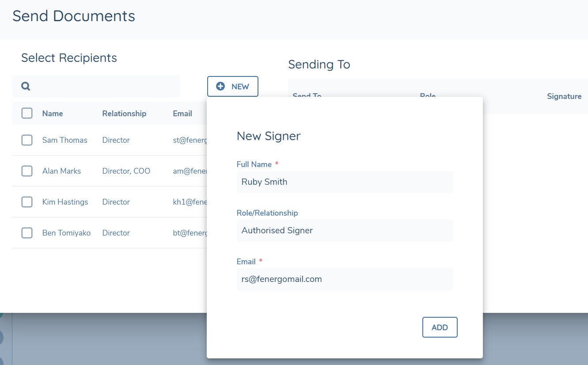588x365 pixels.
Task: Click the Email column header
Action: pos(182,114)
